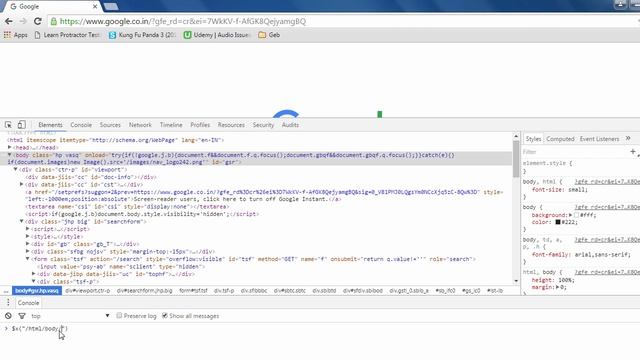Expand the background property triangle
Image resolution: width=640 pixels, height=360 pixels.
[x=570, y=215]
